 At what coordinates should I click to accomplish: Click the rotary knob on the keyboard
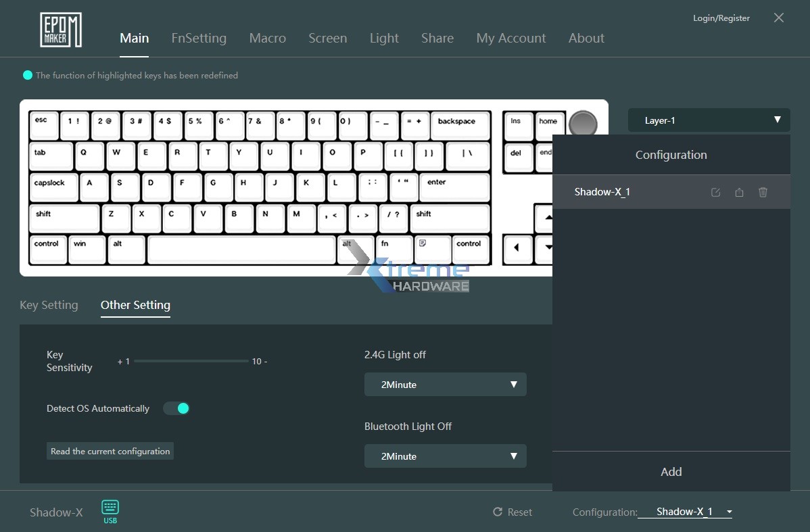click(x=583, y=124)
